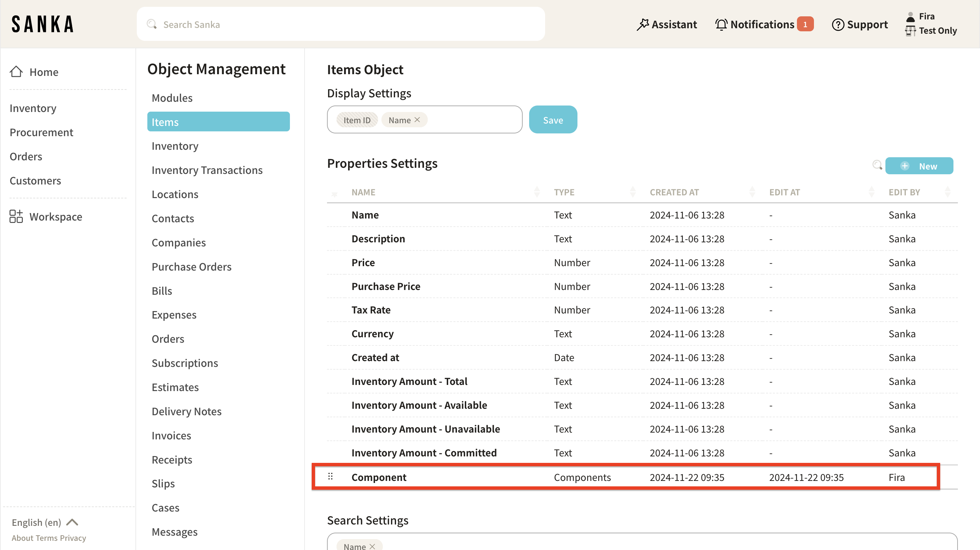
Task: Click the Support question mark icon
Action: (838, 25)
